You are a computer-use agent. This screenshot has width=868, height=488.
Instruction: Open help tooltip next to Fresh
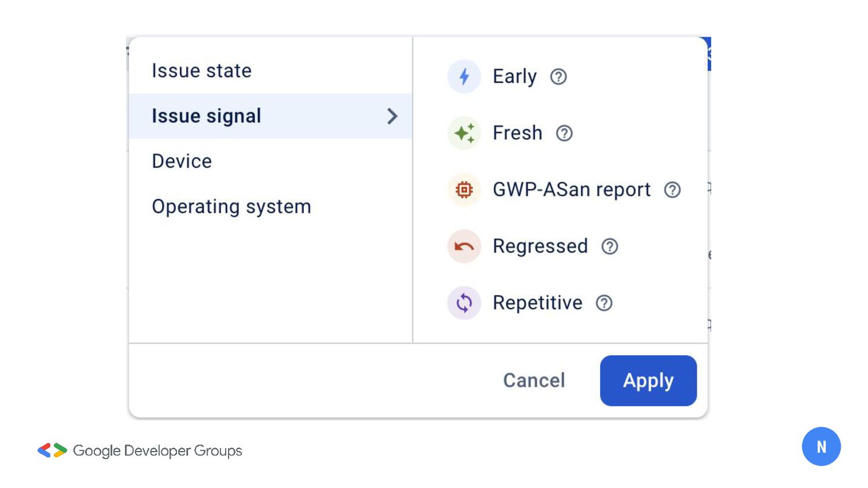pyautogui.click(x=564, y=134)
